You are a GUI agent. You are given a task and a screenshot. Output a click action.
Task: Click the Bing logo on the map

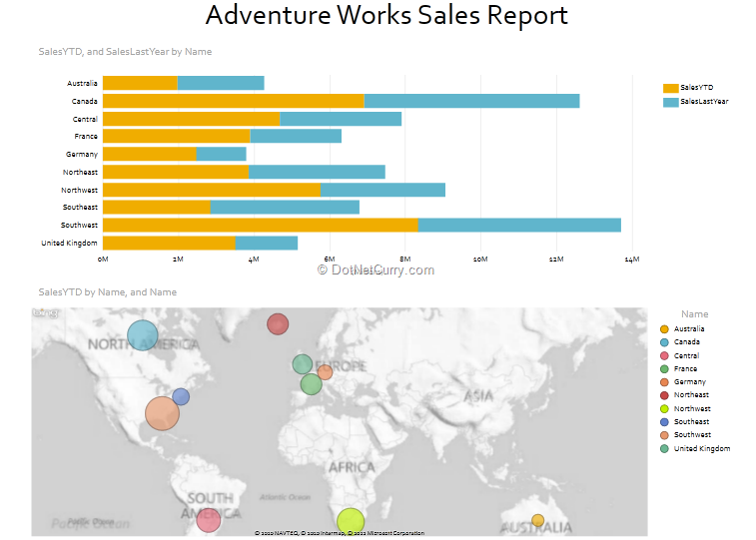(x=45, y=313)
